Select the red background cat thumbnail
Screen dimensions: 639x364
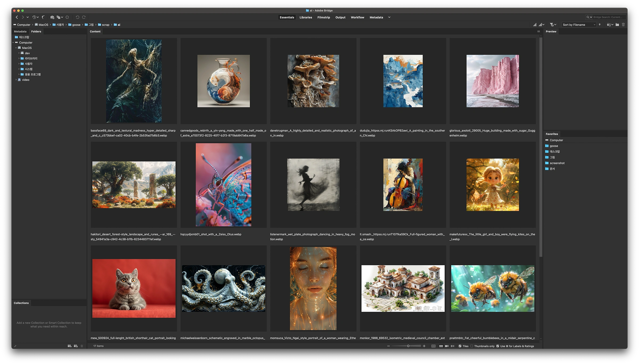pyautogui.click(x=134, y=288)
